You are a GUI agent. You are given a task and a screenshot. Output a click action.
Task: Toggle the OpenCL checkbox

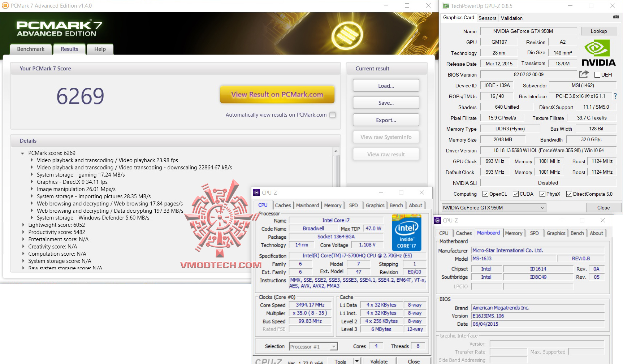pyautogui.click(x=485, y=194)
